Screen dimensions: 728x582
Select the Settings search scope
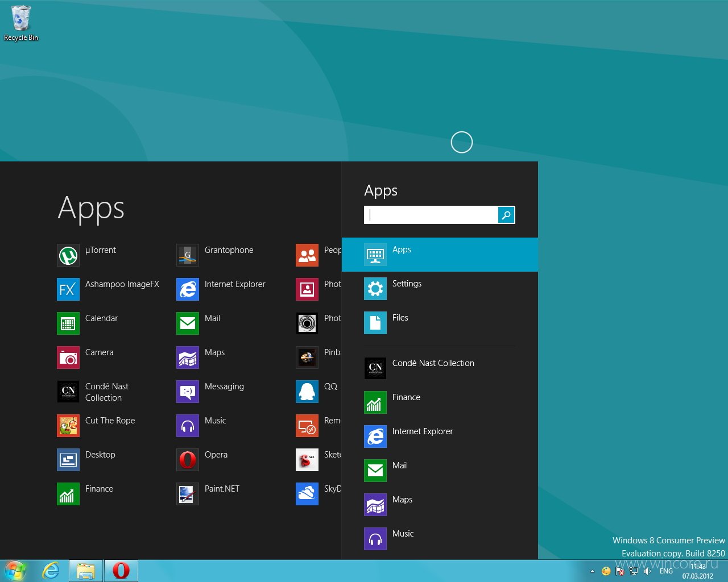440,289
